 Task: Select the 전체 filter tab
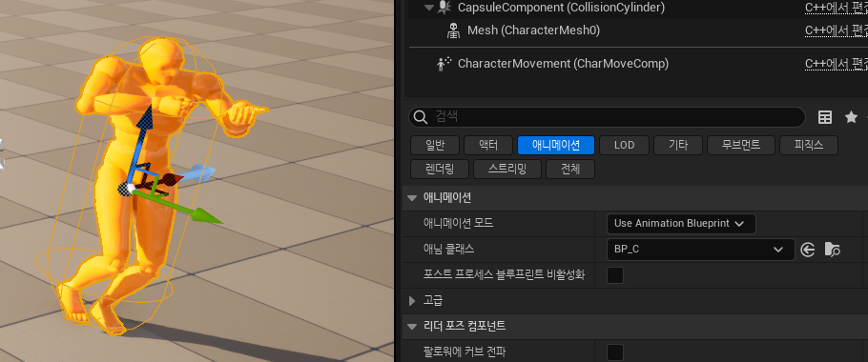pos(570,170)
